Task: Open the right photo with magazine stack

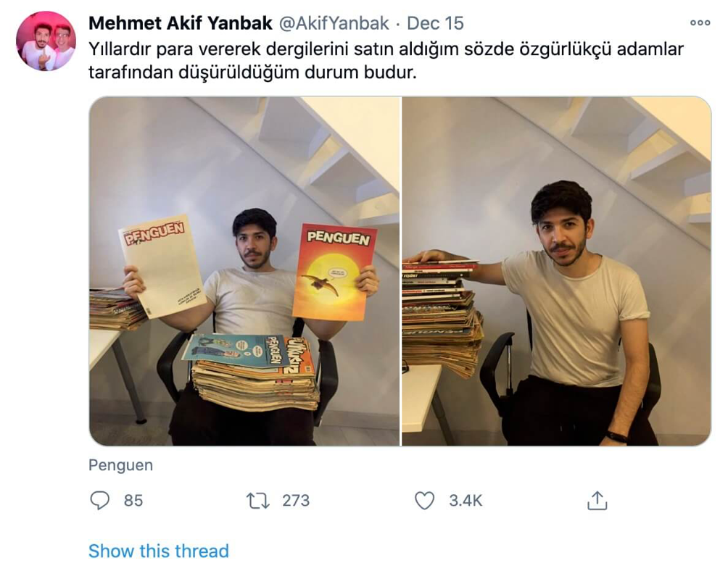Action: click(556, 271)
